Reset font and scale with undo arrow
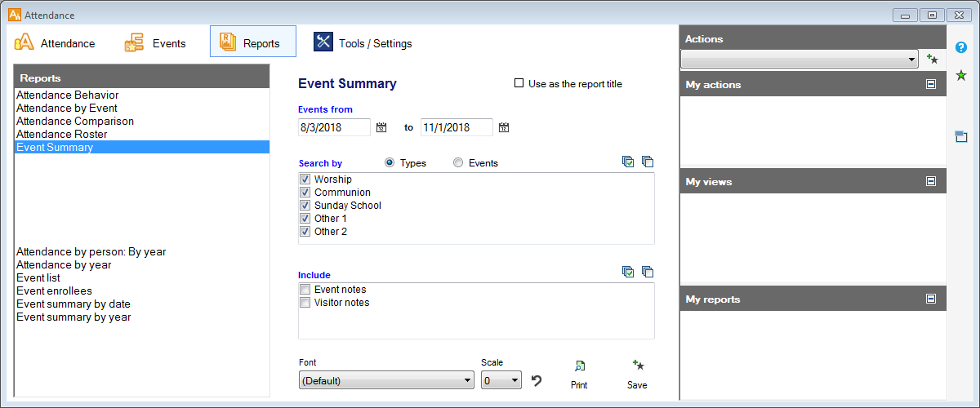Screen dimensions: 980x408 point(537,380)
